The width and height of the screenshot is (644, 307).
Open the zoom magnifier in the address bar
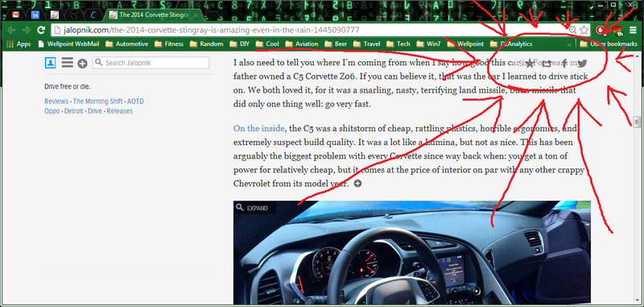[x=572, y=30]
